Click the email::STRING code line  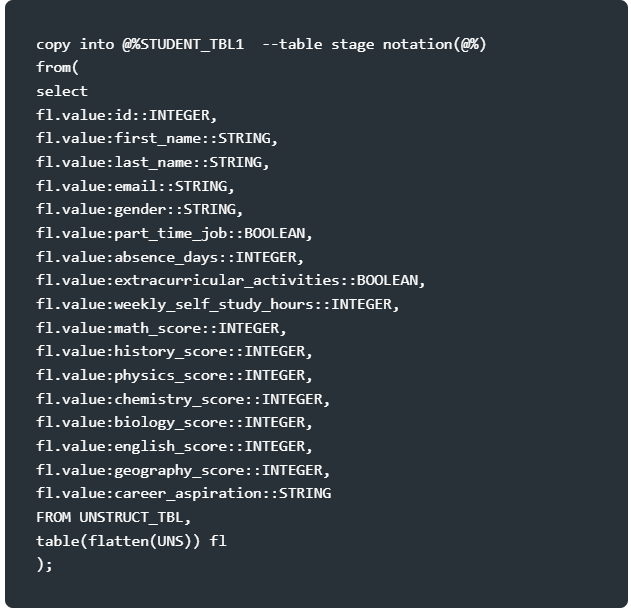(135, 186)
